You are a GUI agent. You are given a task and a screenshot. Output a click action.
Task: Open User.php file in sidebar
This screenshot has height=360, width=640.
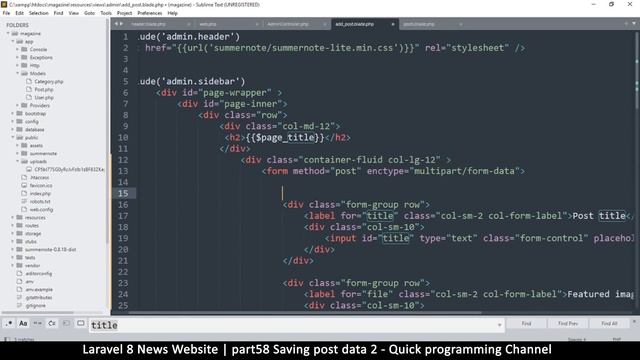click(44, 98)
